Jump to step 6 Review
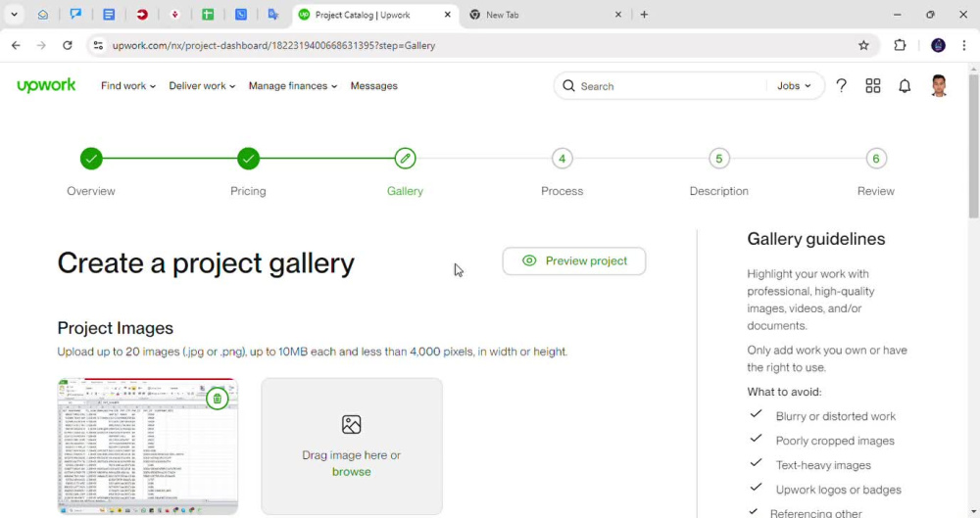This screenshot has height=518, width=980. click(x=875, y=159)
